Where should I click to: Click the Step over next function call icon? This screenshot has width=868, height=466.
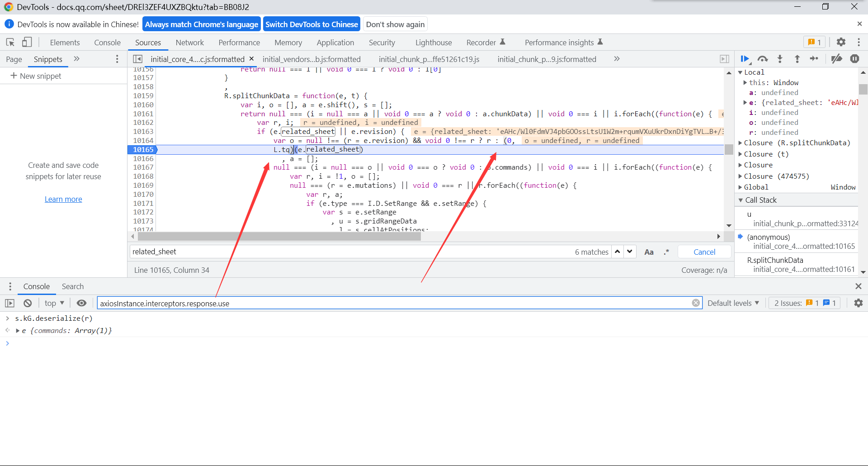click(x=763, y=59)
